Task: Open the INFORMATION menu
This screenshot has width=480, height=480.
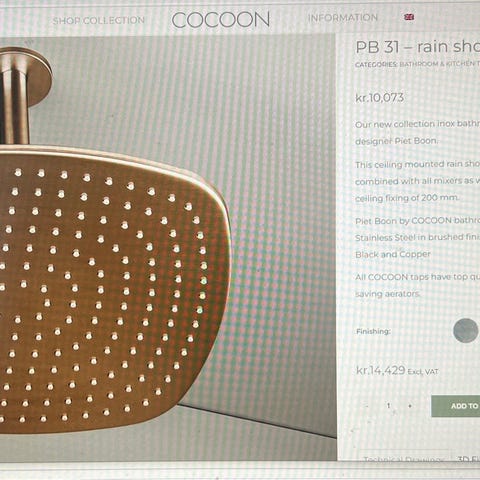Action: [343, 17]
